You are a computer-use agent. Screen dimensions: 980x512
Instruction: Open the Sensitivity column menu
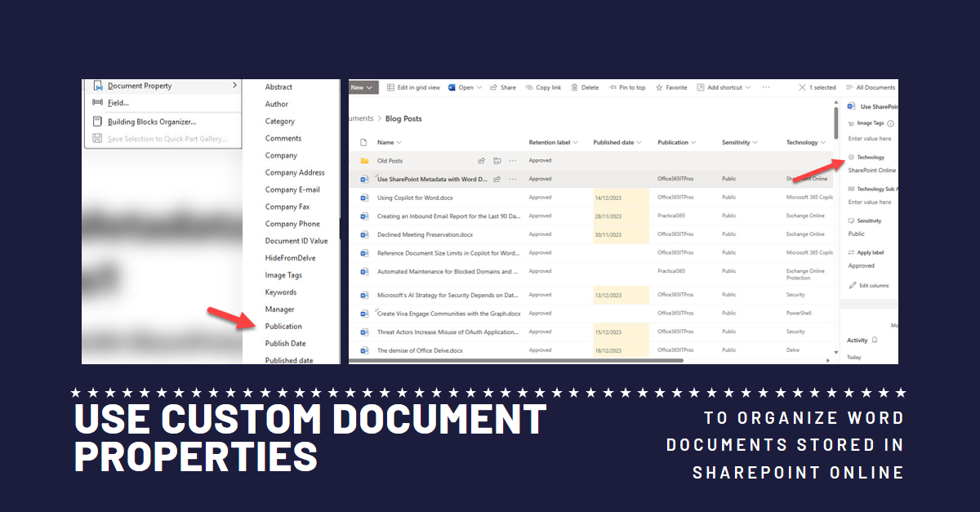coord(740,143)
